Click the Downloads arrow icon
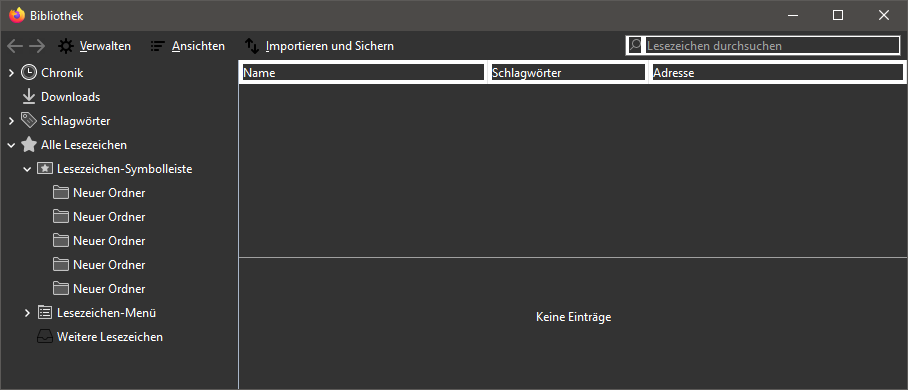This screenshot has width=908, height=390. (29, 97)
